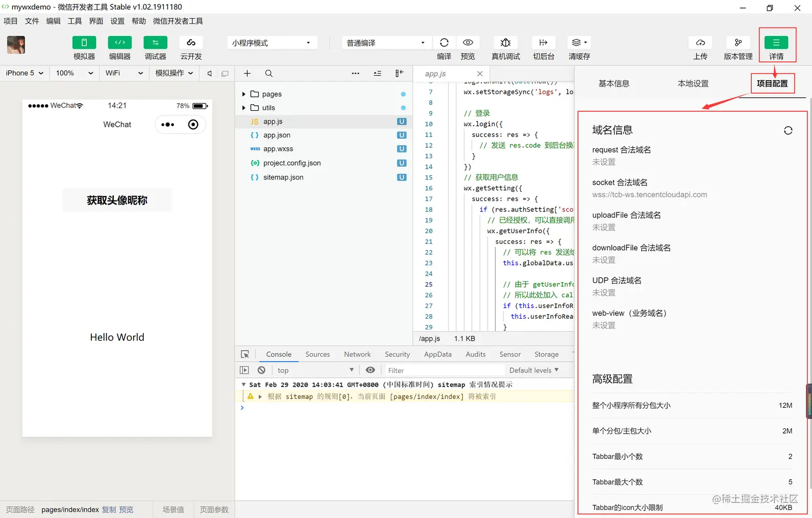
Task: Open the WiFi network dropdown
Action: (x=124, y=73)
